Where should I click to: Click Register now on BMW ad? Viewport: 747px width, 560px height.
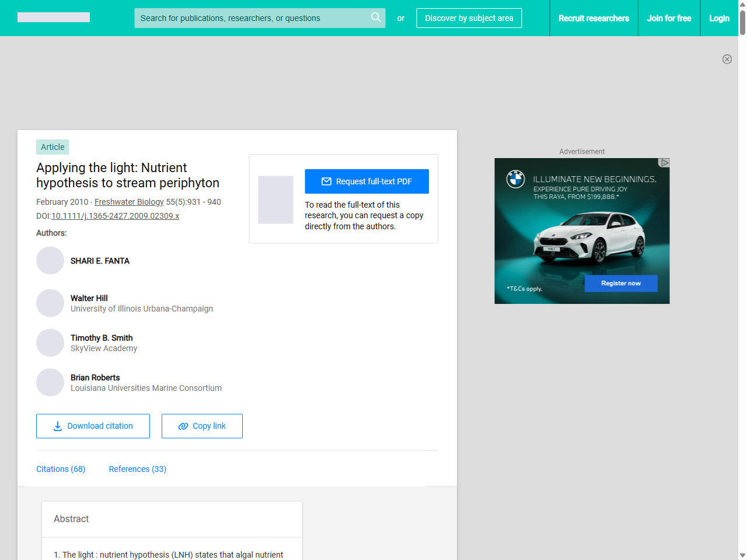point(621,283)
